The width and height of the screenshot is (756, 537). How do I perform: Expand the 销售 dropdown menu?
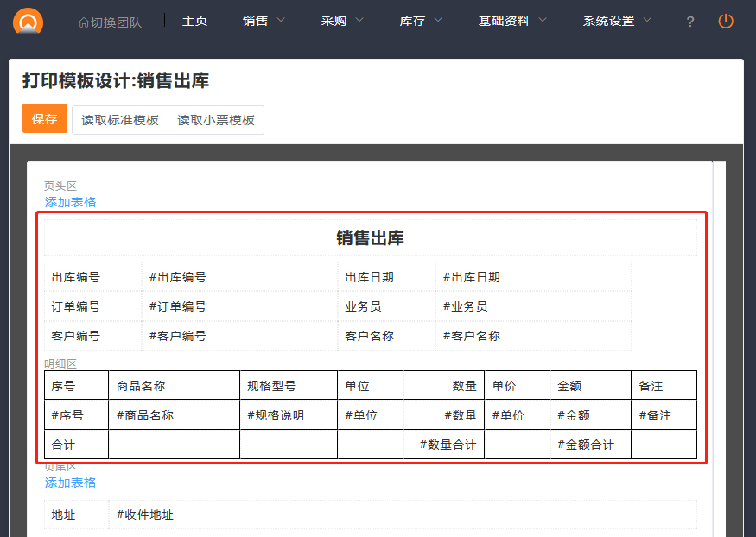tap(264, 21)
